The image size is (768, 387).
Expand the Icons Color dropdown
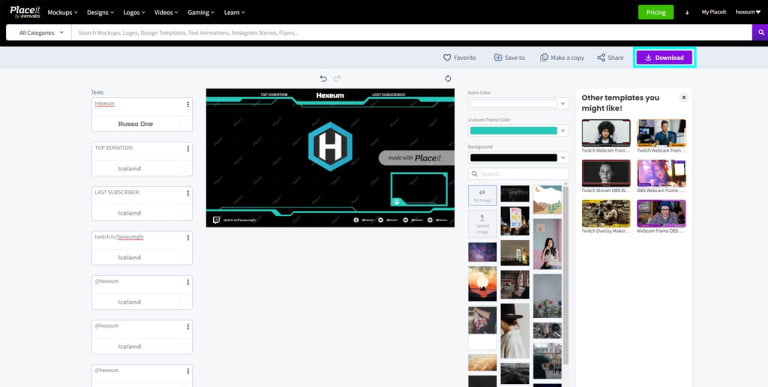[x=562, y=103]
